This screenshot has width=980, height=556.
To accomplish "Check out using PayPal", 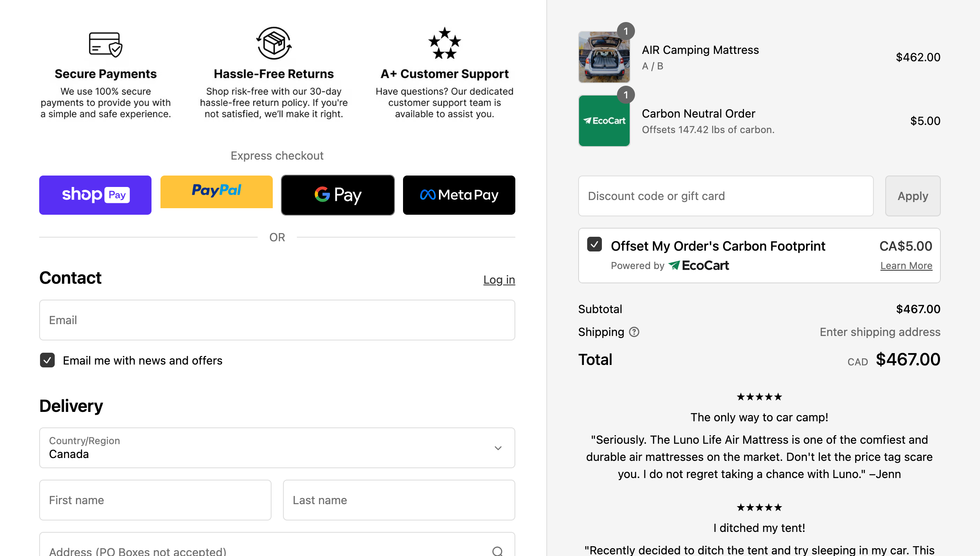I will (216, 192).
